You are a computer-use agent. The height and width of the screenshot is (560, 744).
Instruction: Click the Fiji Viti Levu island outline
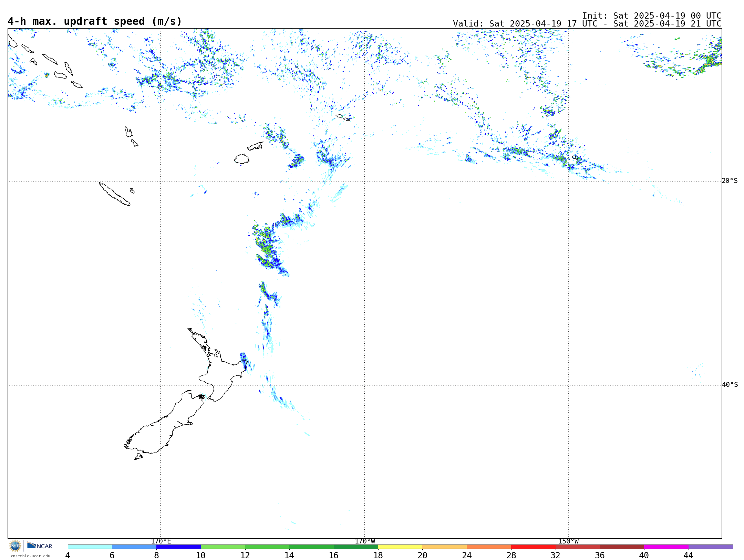tap(242, 159)
